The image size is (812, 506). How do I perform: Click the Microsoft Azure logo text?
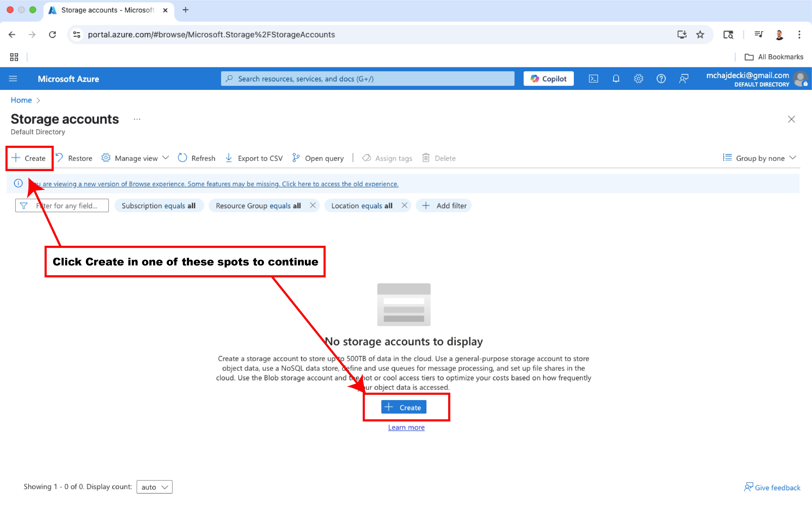[68, 79]
